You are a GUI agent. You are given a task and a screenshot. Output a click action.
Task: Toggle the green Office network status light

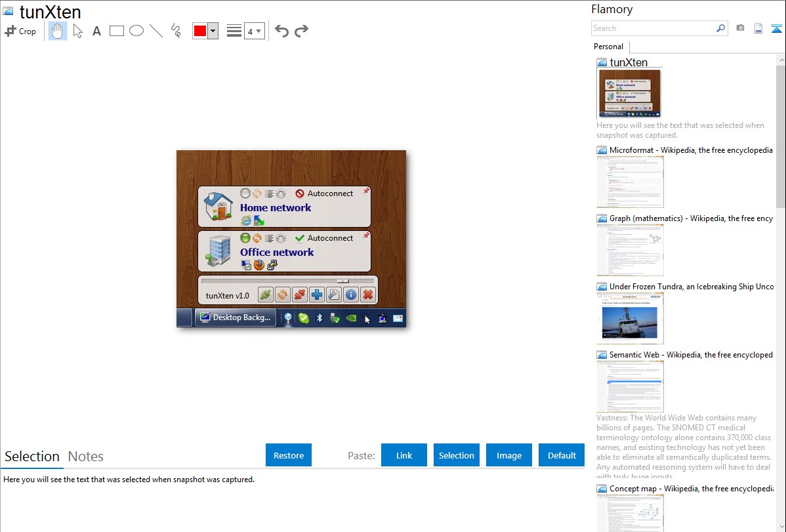245,237
